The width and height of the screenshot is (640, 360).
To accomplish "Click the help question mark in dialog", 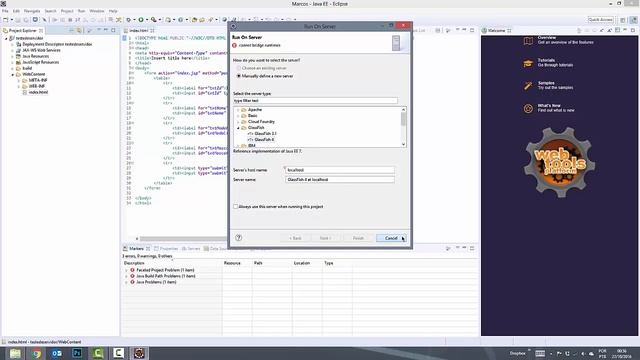I will point(239,238).
